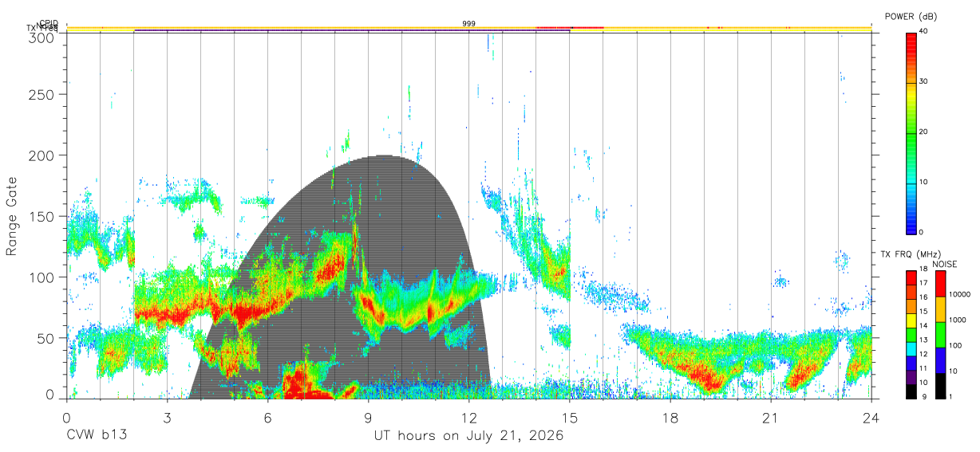
Task: Select the 'NOISE' legend title
Action: (944, 264)
